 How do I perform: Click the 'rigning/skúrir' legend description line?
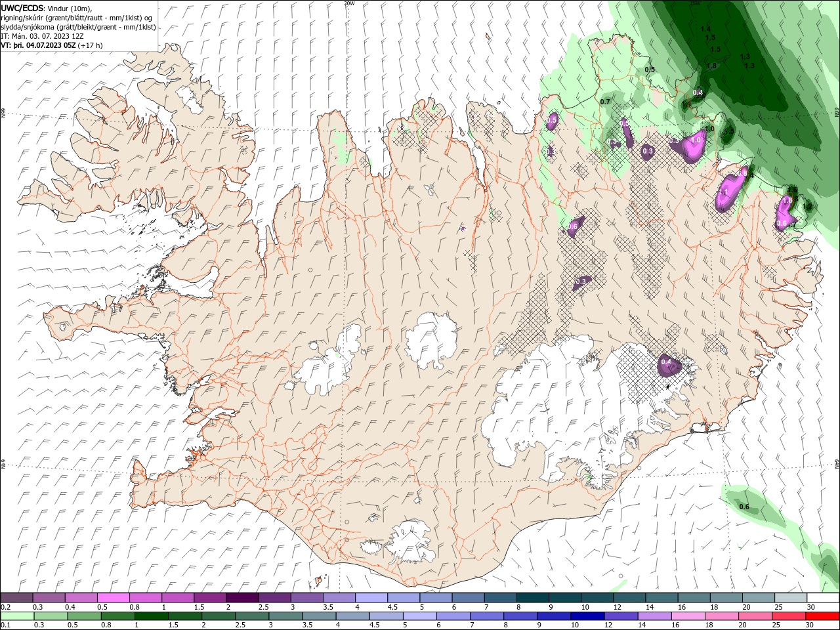point(77,18)
